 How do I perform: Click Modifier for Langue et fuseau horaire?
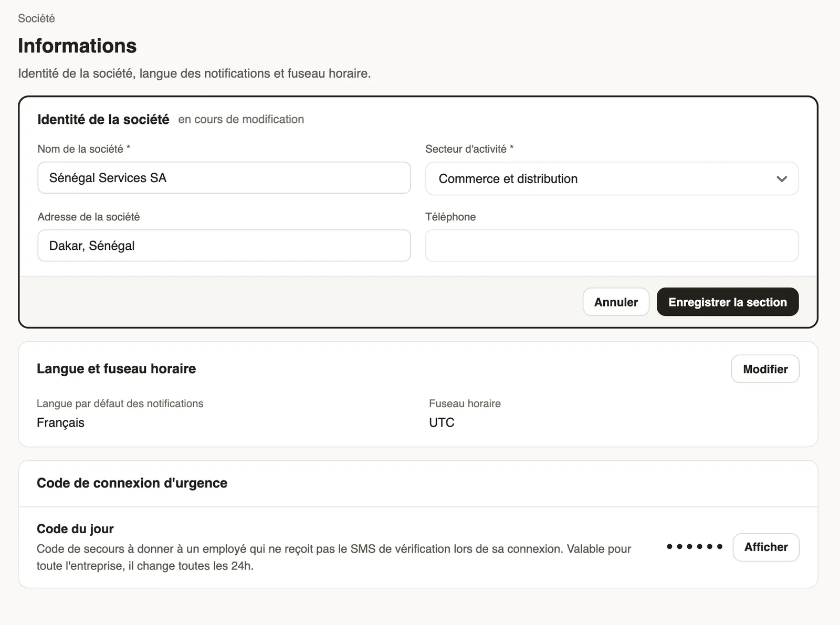(765, 369)
